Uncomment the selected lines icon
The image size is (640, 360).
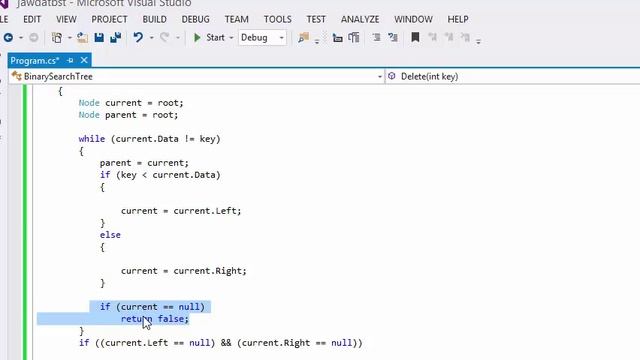[x=393, y=38]
